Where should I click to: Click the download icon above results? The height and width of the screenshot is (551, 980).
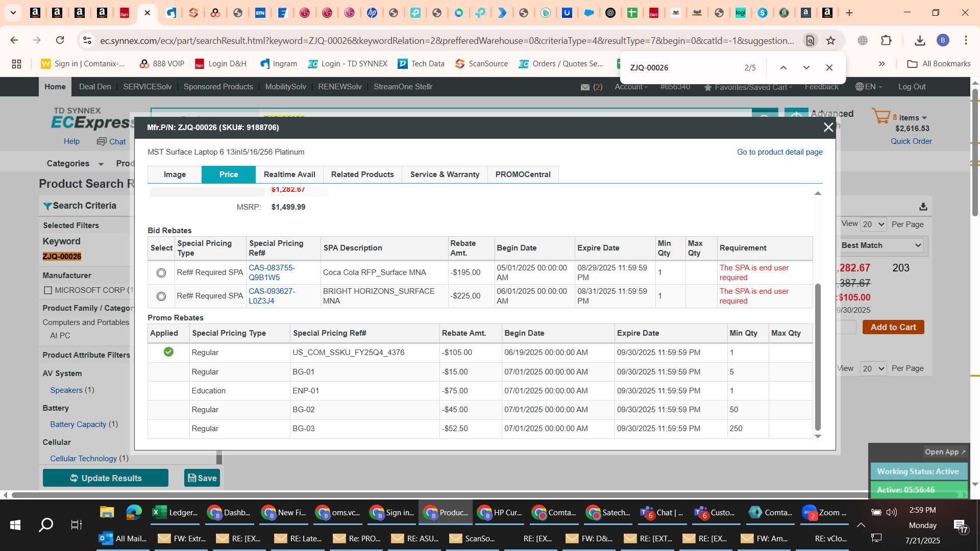point(923,207)
